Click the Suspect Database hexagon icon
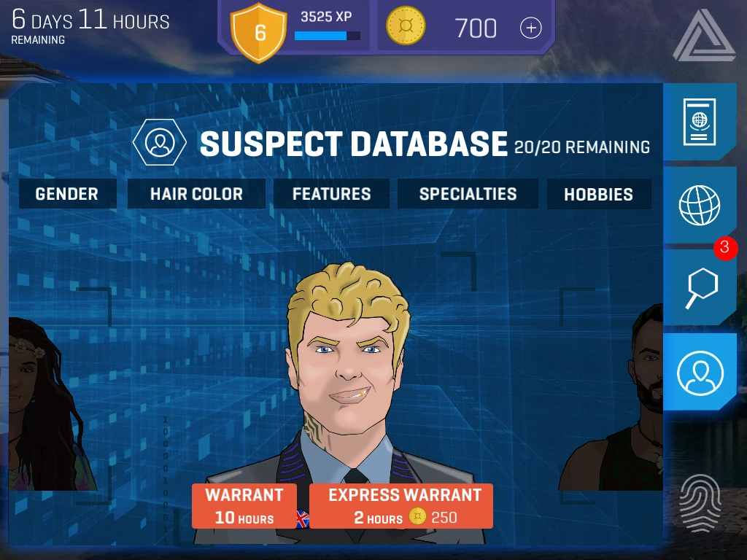Image resolution: width=747 pixels, height=560 pixels. [x=160, y=142]
